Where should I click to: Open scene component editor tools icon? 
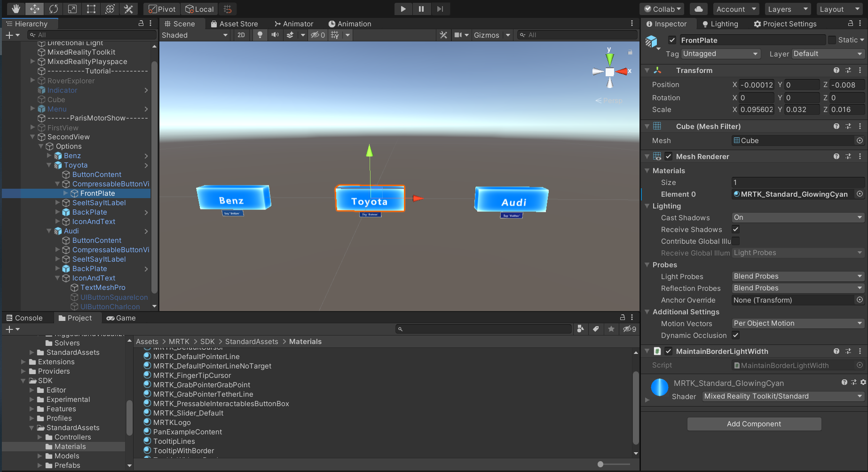point(443,35)
